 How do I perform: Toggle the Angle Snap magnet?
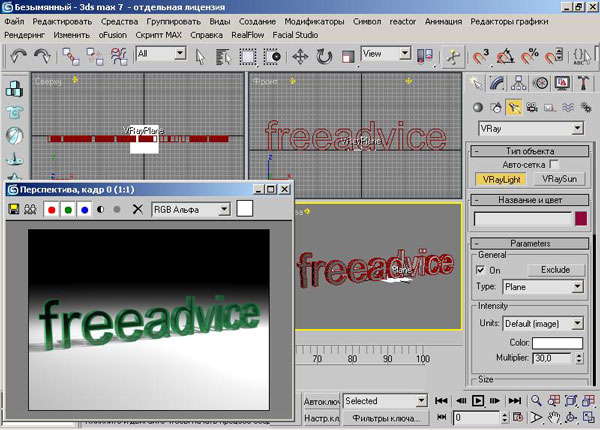[x=505, y=57]
